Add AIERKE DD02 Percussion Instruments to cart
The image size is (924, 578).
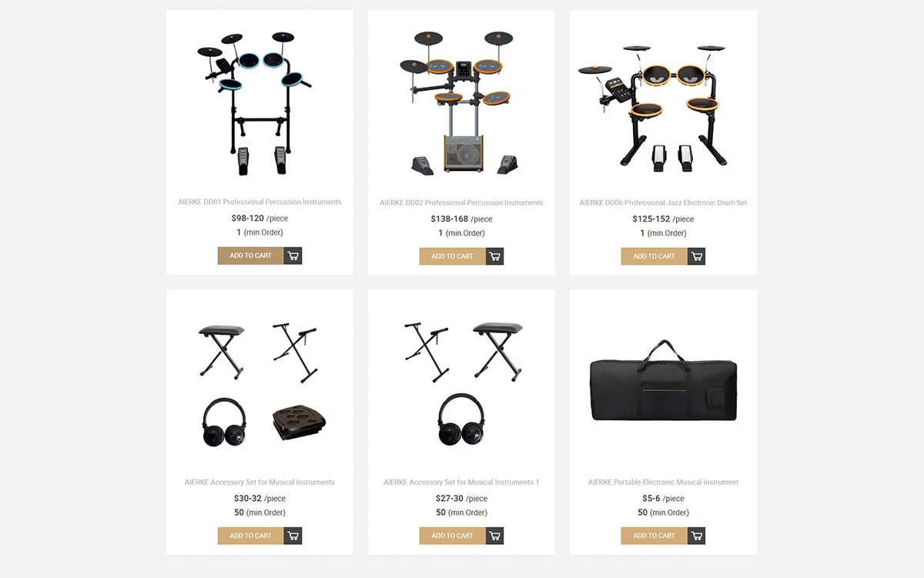[452, 256]
